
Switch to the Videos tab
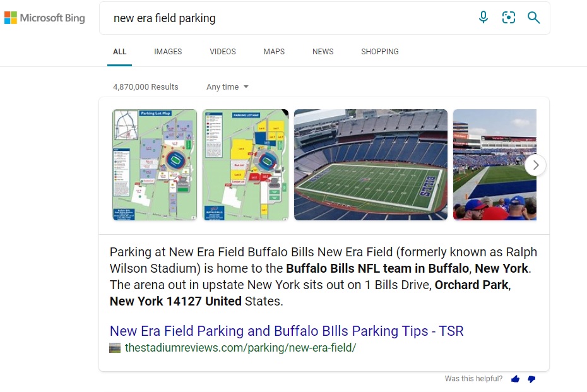[x=223, y=52]
